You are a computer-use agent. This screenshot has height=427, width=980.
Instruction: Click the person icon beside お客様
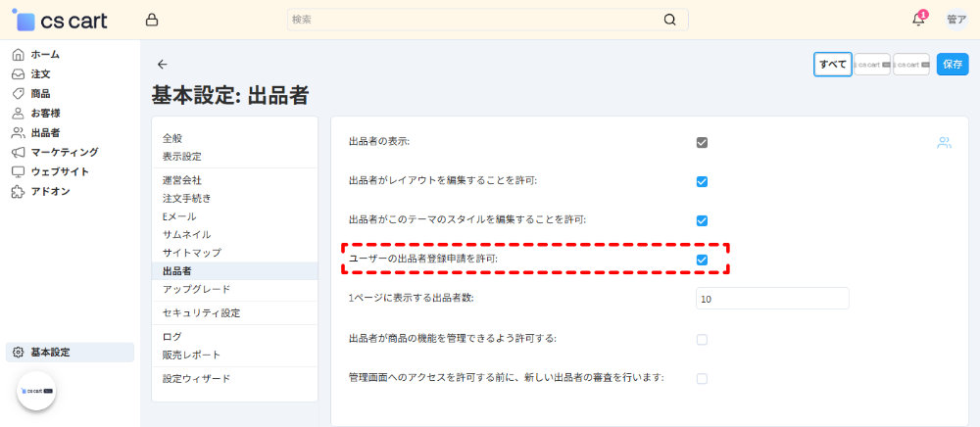[x=18, y=114]
